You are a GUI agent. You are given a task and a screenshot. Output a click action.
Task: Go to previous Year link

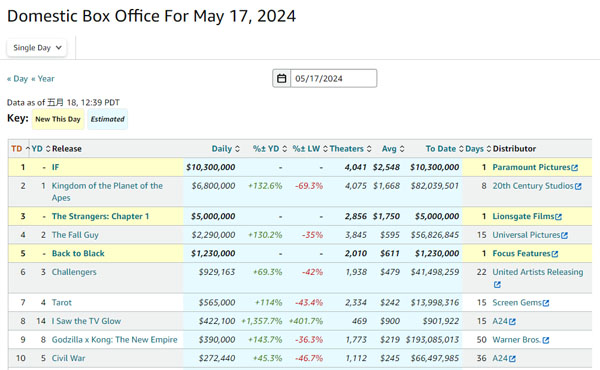click(43, 79)
